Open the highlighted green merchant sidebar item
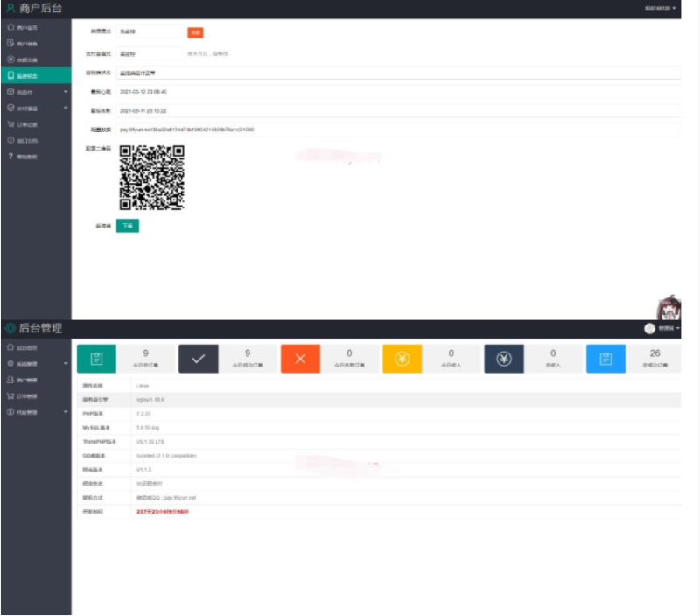The image size is (700, 616). click(36, 75)
